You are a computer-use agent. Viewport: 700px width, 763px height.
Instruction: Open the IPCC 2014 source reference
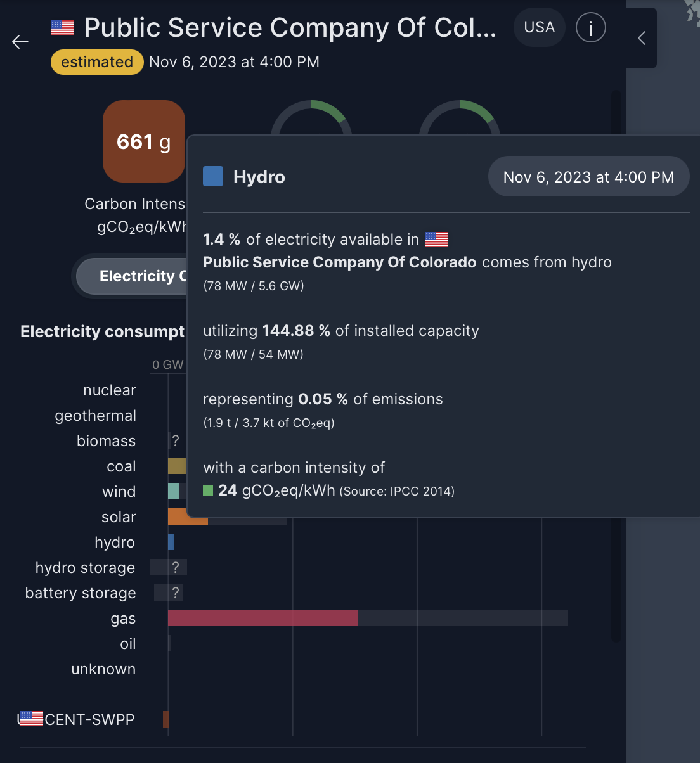point(396,491)
